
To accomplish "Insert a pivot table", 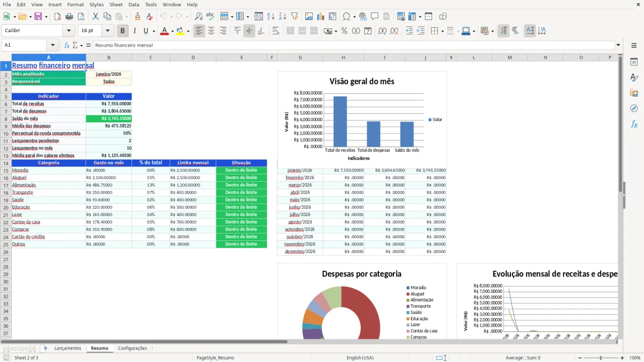I will (333, 17).
